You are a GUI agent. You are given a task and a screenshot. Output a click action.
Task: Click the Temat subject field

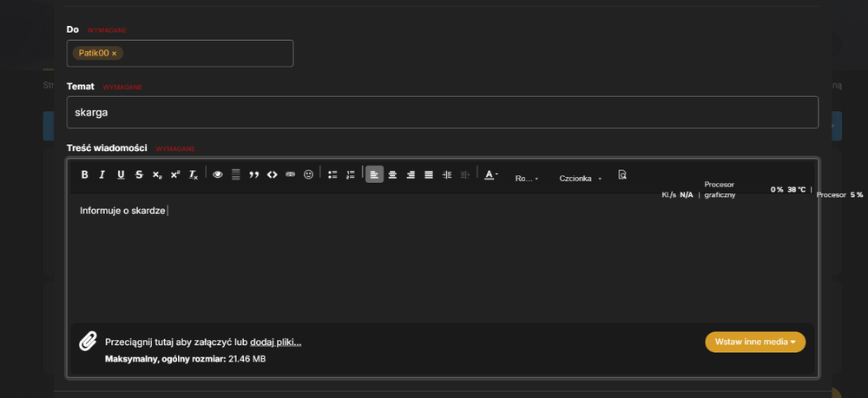(443, 112)
